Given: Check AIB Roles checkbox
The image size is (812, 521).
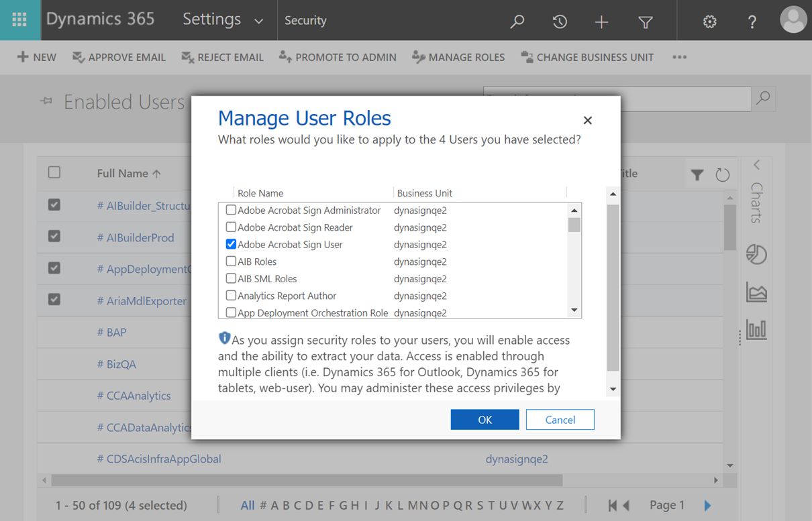Looking at the screenshot, I should (x=231, y=262).
